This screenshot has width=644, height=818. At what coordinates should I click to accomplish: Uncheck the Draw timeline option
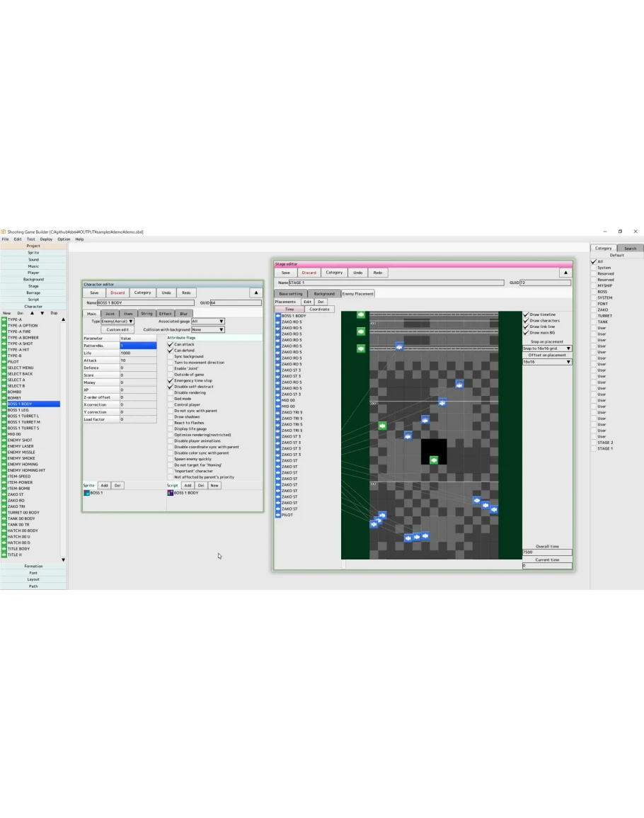coord(525,314)
